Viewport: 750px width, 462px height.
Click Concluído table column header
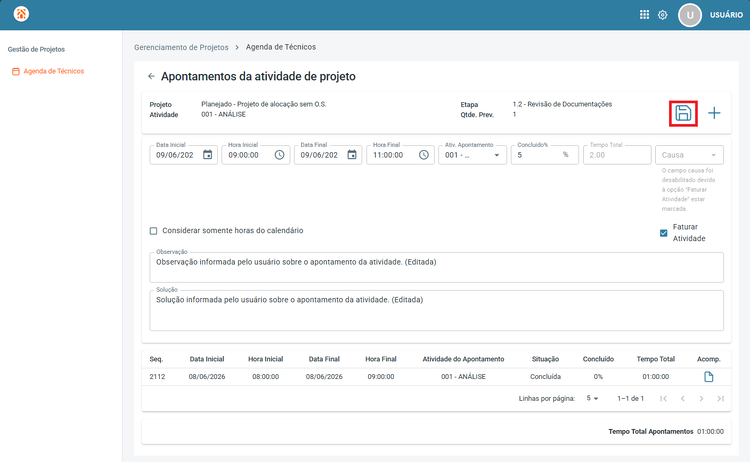click(598, 359)
